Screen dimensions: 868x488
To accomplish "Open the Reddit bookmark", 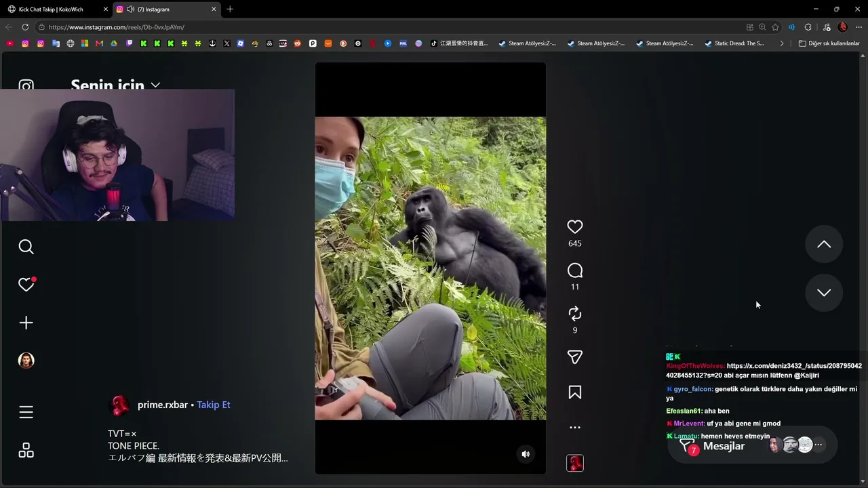I will pyautogui.click(x=298, y=43).
